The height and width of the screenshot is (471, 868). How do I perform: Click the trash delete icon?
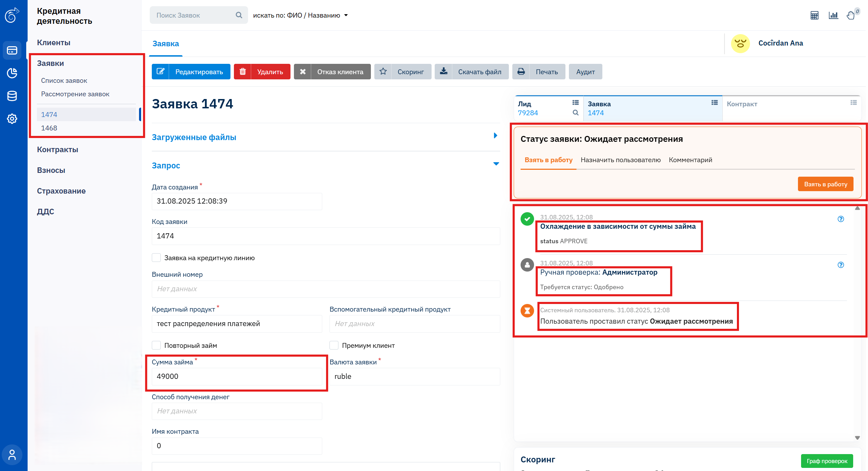(x=243, y=71)
